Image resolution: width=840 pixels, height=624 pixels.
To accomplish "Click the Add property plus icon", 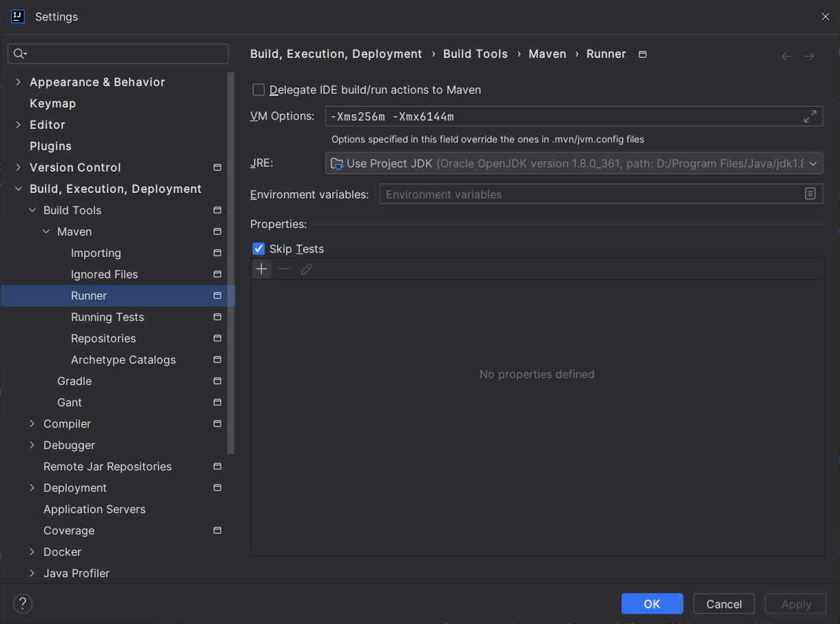I will click(262, 269).
